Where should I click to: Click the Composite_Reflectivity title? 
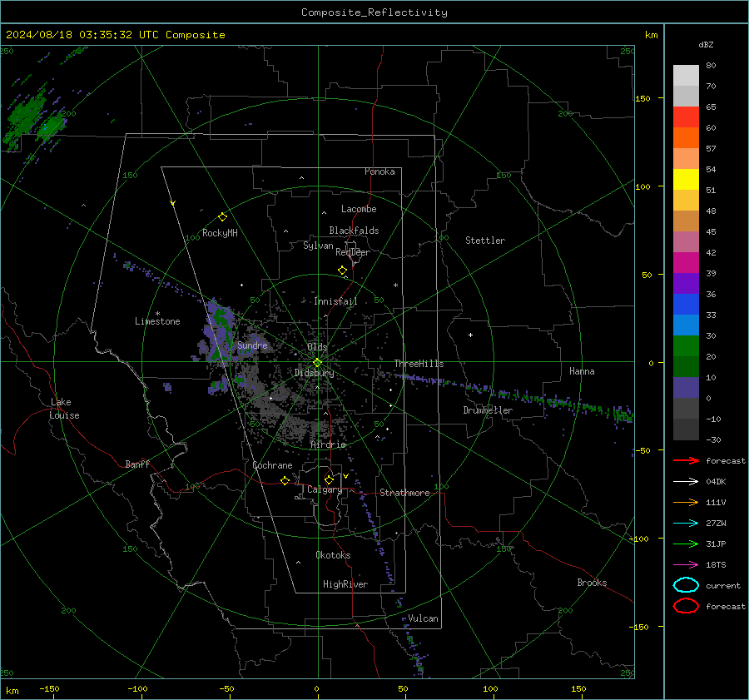coord(374,12)
